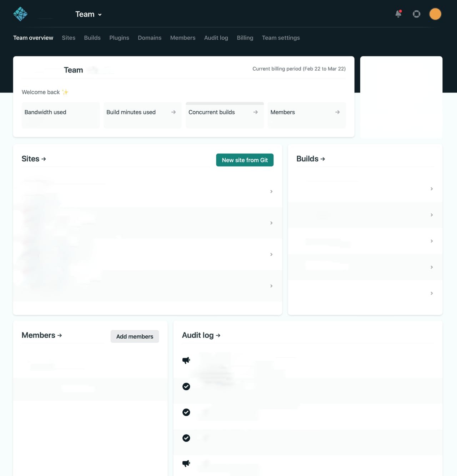This screenshot has width=457, height=476.
Task: Click the arrow on Build minutes used
Action: pos(174,112)
